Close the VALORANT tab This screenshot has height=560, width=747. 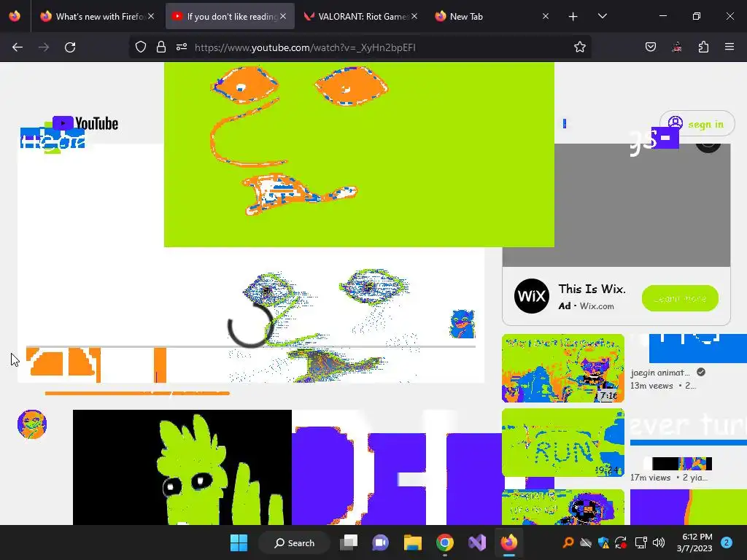414,16
